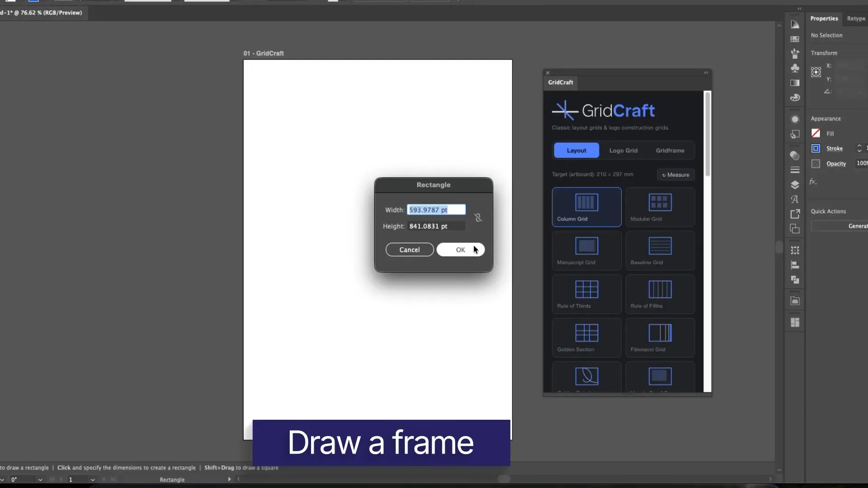Screen dimensions: 868x488
Task: Open the Graphic Styles panel icon
Action: 795,134
